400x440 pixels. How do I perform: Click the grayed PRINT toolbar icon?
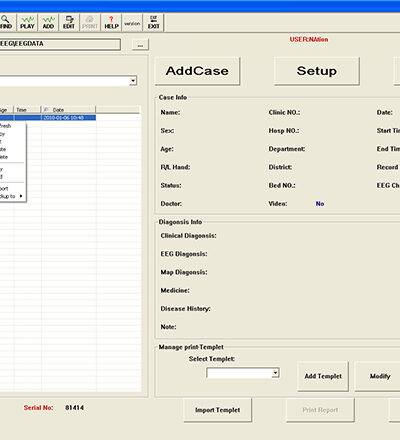pos(90,22)
